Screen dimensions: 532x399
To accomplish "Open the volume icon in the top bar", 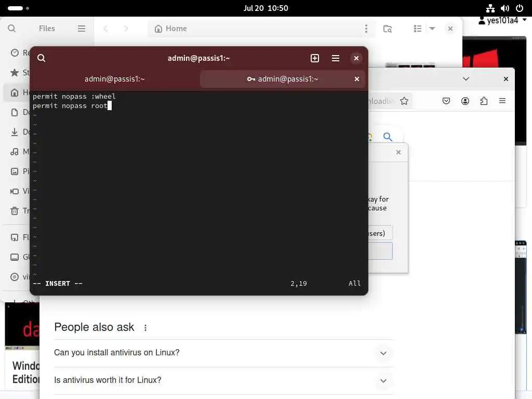I will (505, 8).
